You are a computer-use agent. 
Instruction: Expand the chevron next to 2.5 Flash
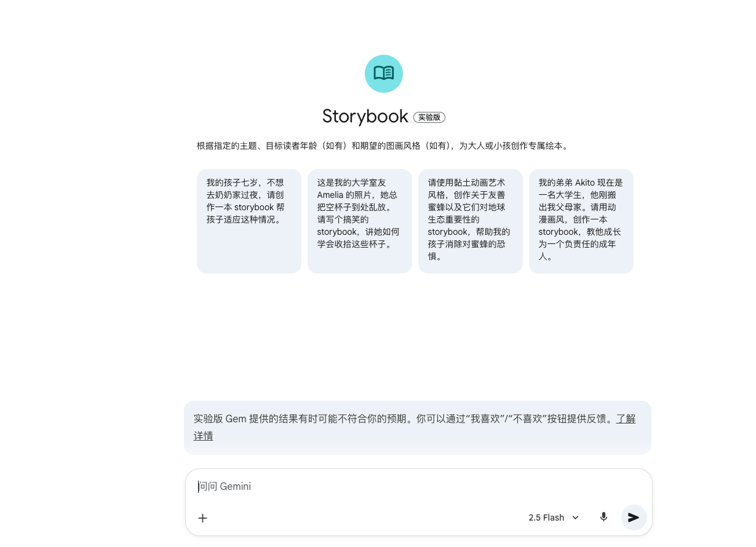click(x=576, y=518)
